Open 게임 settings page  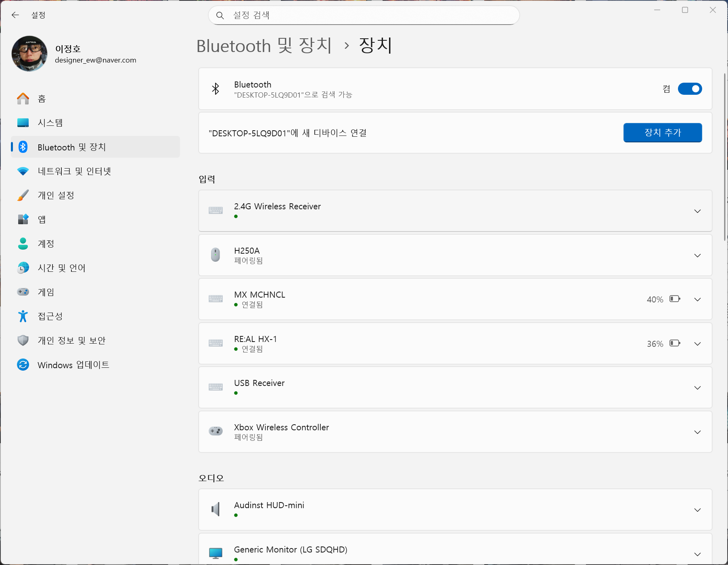coord(96,292)
